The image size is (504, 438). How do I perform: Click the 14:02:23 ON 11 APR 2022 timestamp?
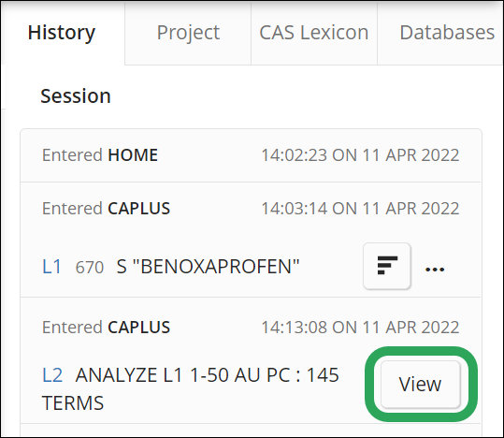pos(360,155)
